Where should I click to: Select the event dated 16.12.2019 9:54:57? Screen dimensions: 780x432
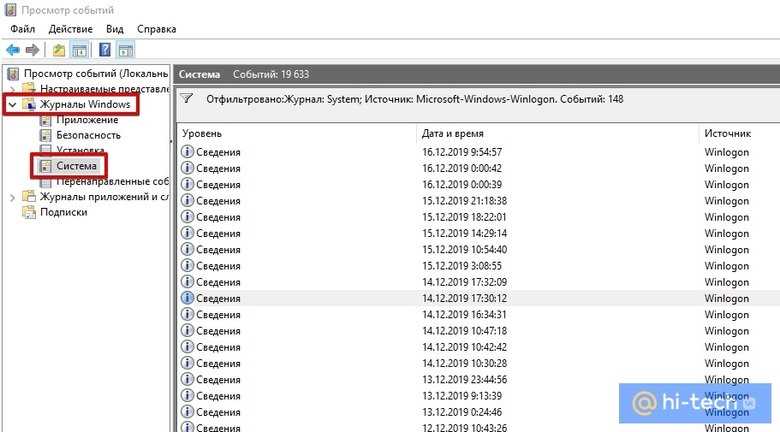click(479, 152)
